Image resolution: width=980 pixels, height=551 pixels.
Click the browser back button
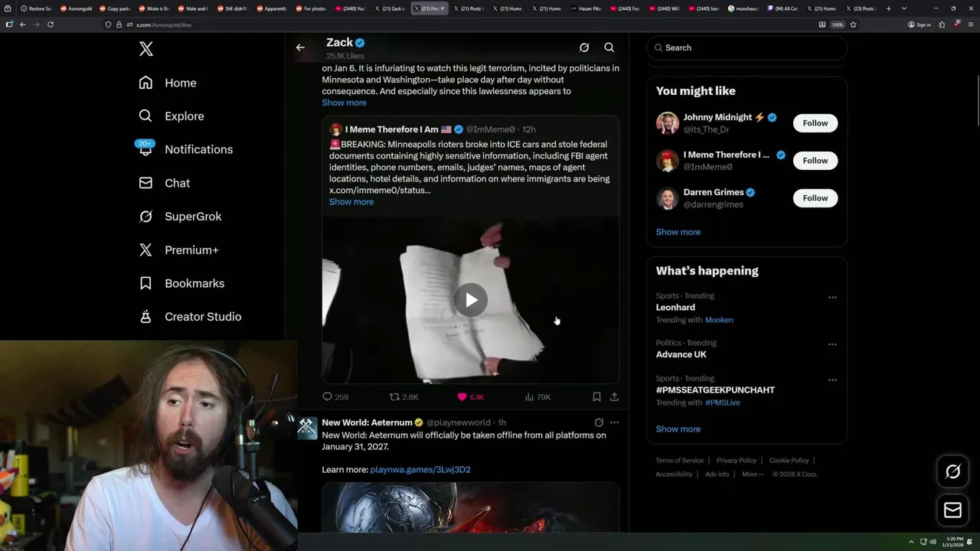click(x=22, y=24)
